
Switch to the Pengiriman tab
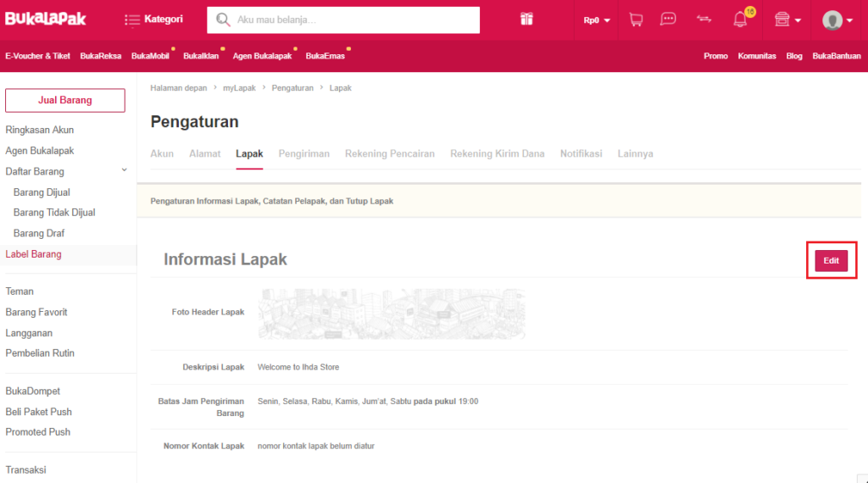click(x=304, y=154)
